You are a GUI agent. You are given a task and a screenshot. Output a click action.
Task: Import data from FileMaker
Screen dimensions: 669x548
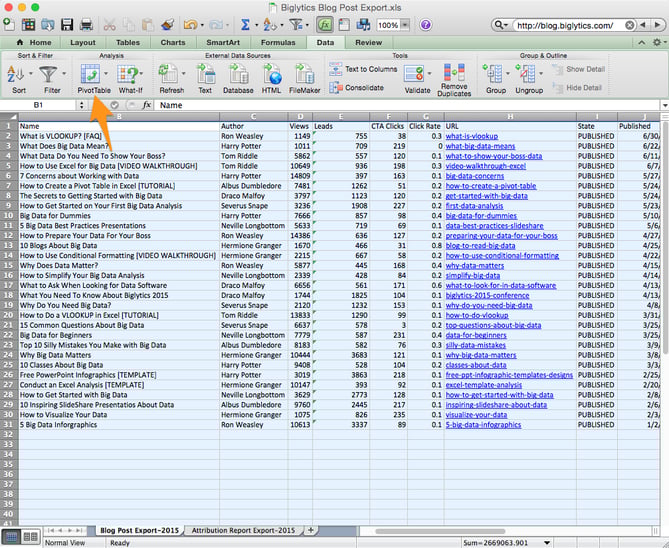tap(304, 79)
